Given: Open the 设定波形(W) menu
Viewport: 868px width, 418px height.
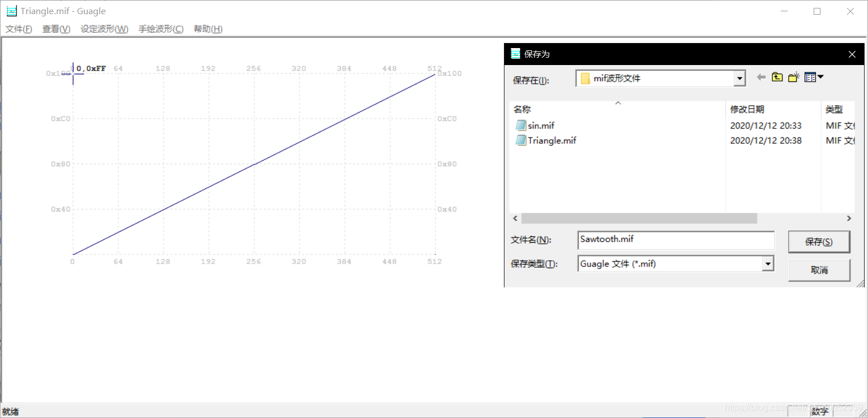Looking at the screenshot, I should pyautogui.click(x=104, y=29).
